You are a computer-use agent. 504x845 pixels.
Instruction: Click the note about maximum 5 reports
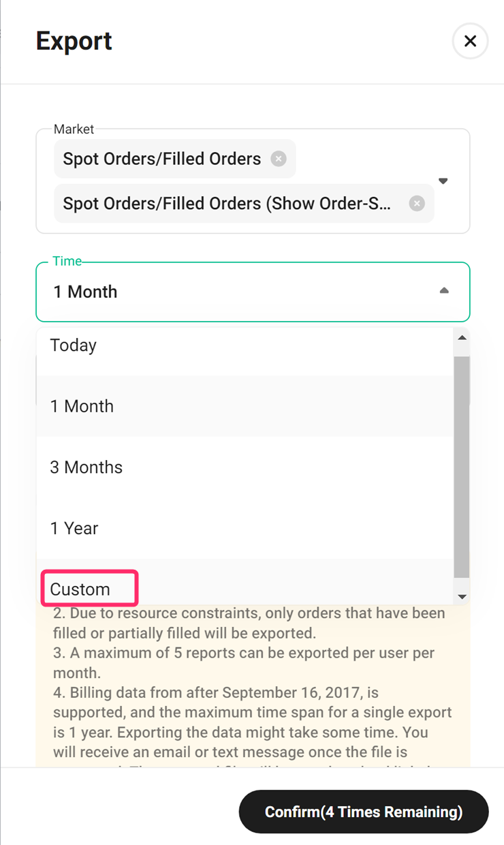click(x=244, y=662)
